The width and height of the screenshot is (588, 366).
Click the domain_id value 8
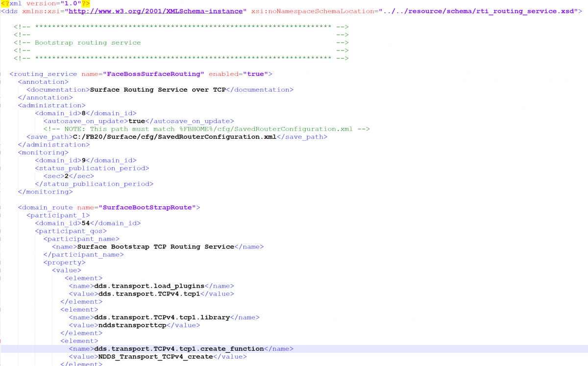84,113
